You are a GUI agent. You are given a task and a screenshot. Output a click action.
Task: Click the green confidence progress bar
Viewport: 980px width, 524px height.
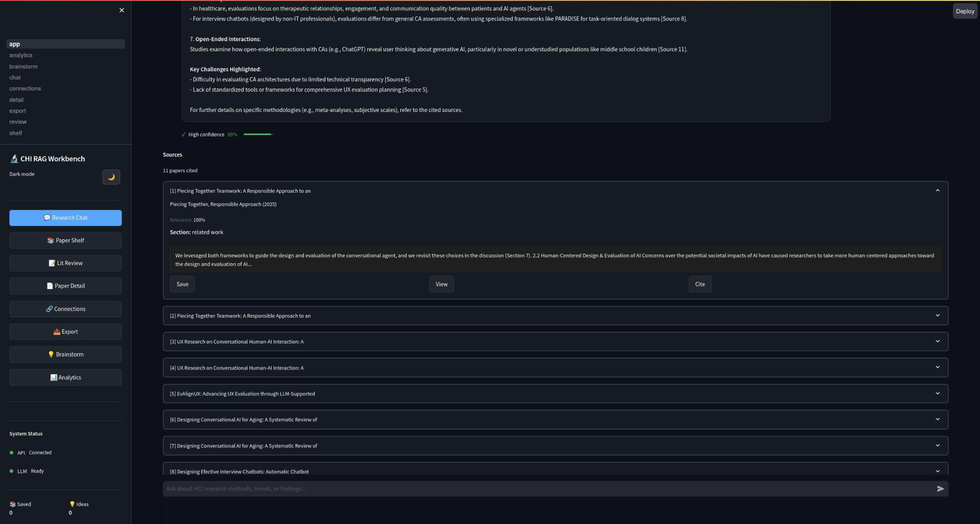[x=257, y=134]
